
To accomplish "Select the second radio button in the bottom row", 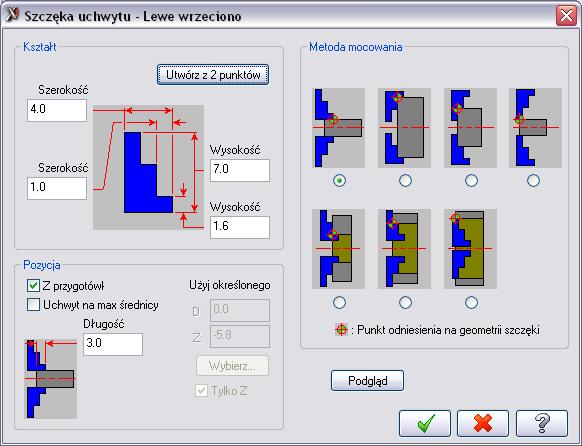I will click(x=405, y=302).
